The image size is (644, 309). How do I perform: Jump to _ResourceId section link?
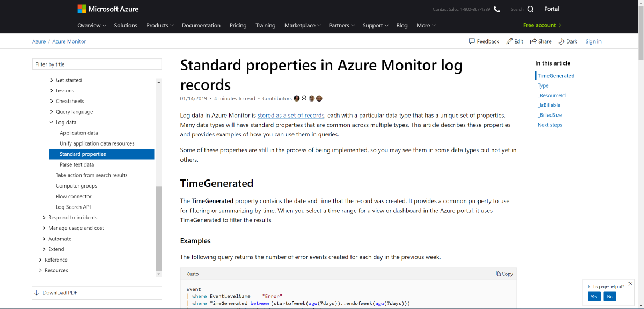point(552,95)
